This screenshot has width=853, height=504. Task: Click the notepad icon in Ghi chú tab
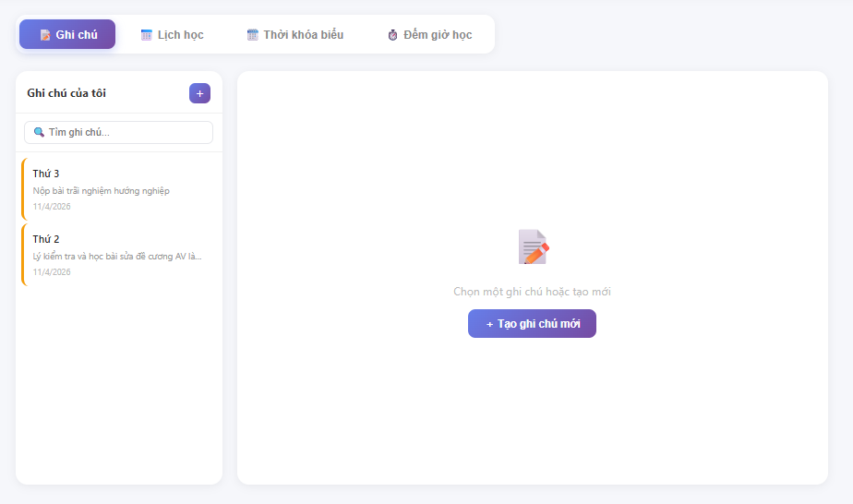(45, 35)
